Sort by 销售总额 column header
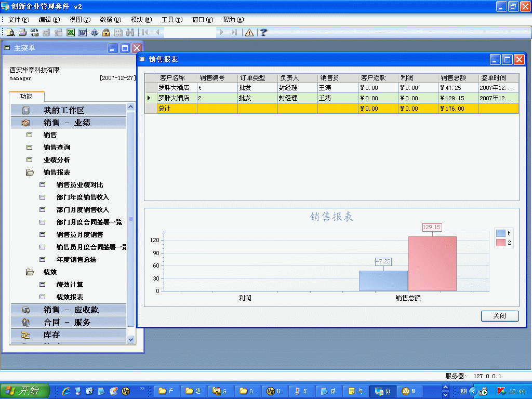 pyautogui.click(x=458, y=78)
